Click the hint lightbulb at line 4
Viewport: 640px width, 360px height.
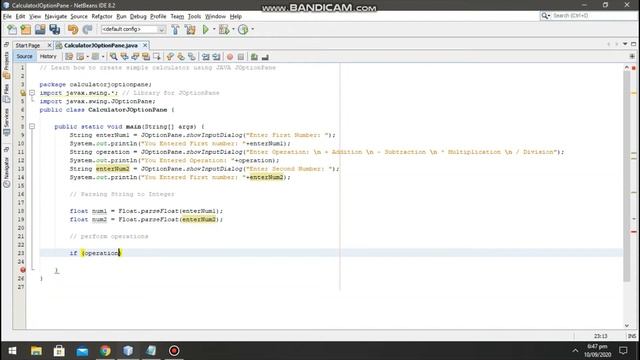click(23, 93)
